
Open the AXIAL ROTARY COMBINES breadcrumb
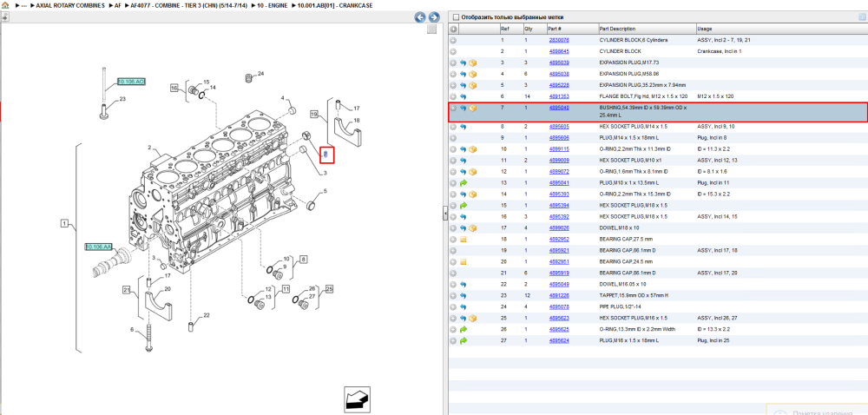69,5
